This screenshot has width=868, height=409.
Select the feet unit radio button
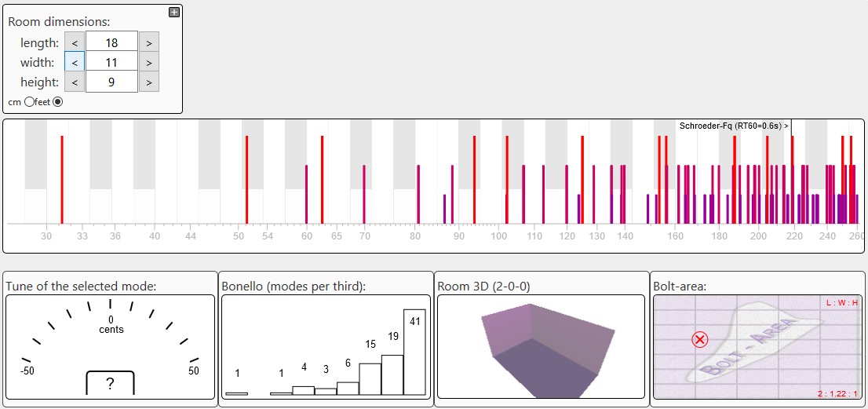pos(57,102)
